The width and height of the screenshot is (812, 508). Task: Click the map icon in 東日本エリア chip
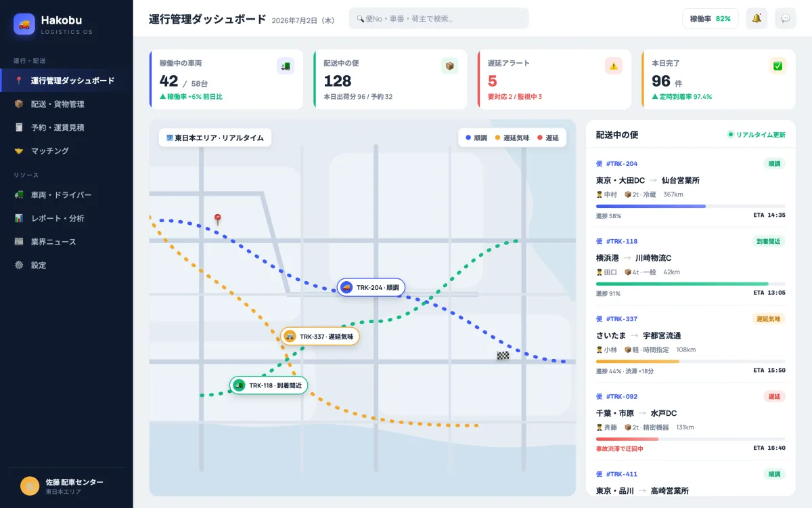click(x=170, y=137)
